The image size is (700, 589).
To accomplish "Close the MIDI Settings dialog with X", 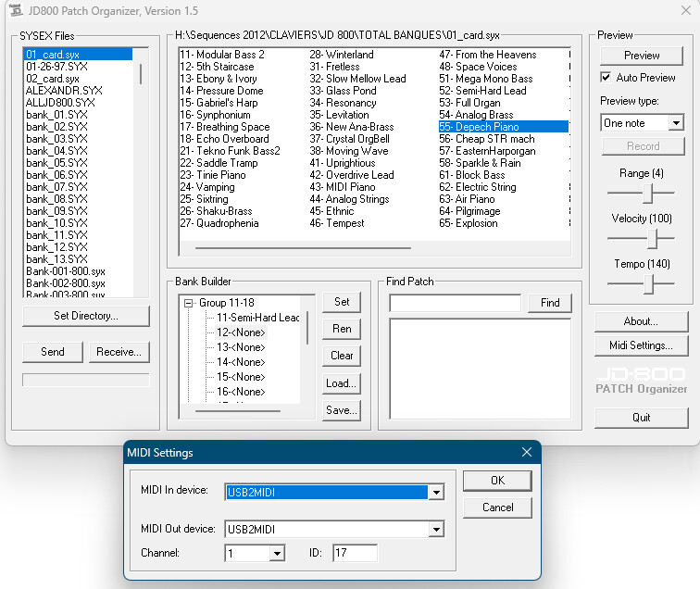I will [x=527, y=452].
